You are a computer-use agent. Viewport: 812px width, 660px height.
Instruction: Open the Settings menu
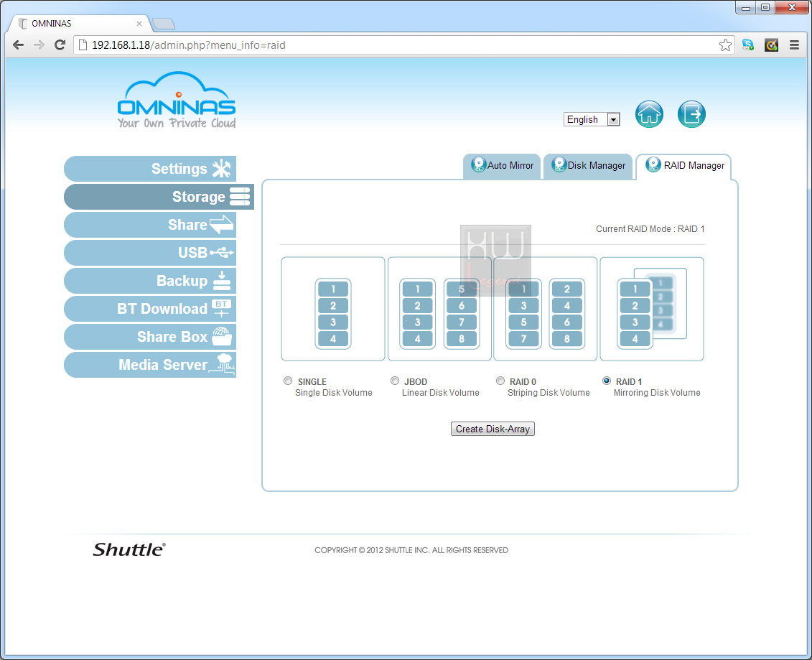pyautogui.click(x=150, y=169)
